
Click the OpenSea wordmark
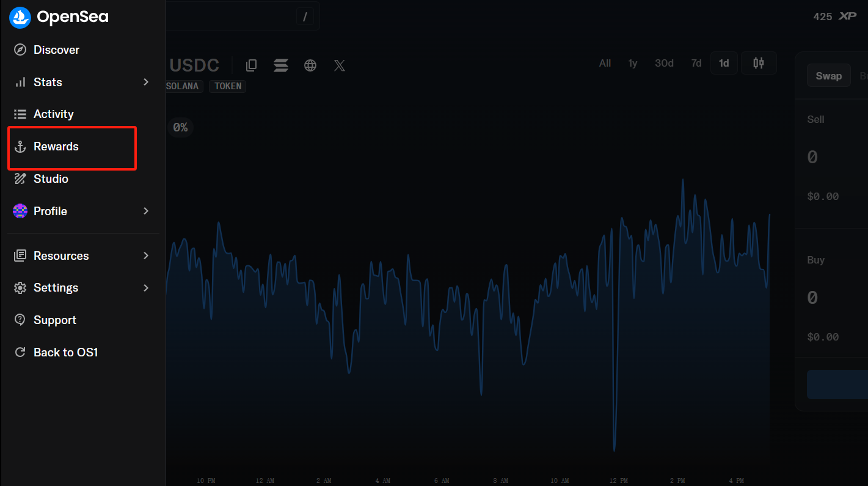pyautogui.click(x=73, y=18)
